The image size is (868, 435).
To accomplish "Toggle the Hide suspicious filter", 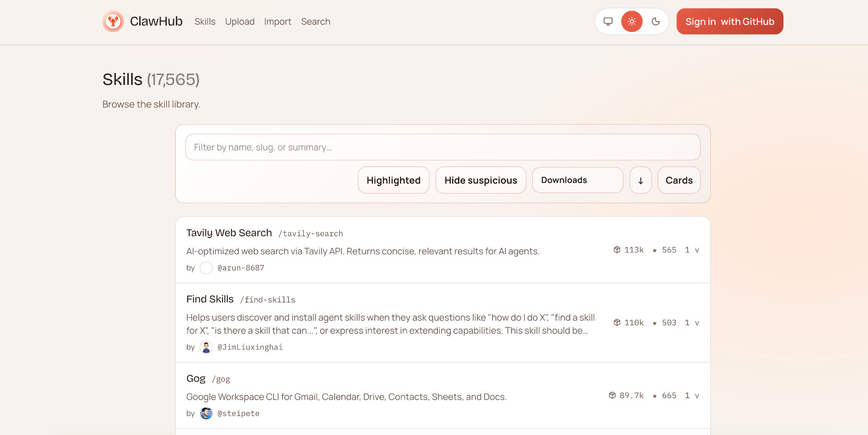I will 481,180.
